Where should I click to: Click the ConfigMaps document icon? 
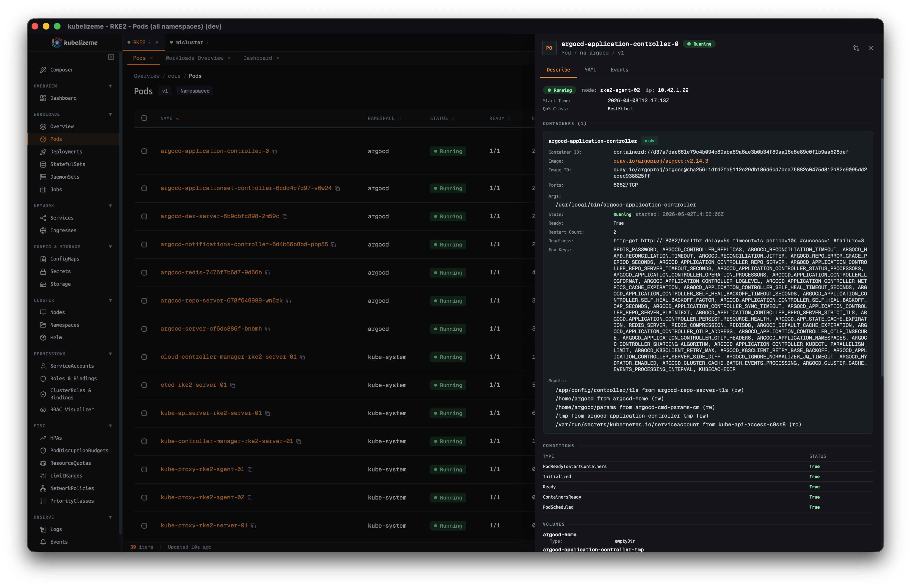tap(43, 259)
